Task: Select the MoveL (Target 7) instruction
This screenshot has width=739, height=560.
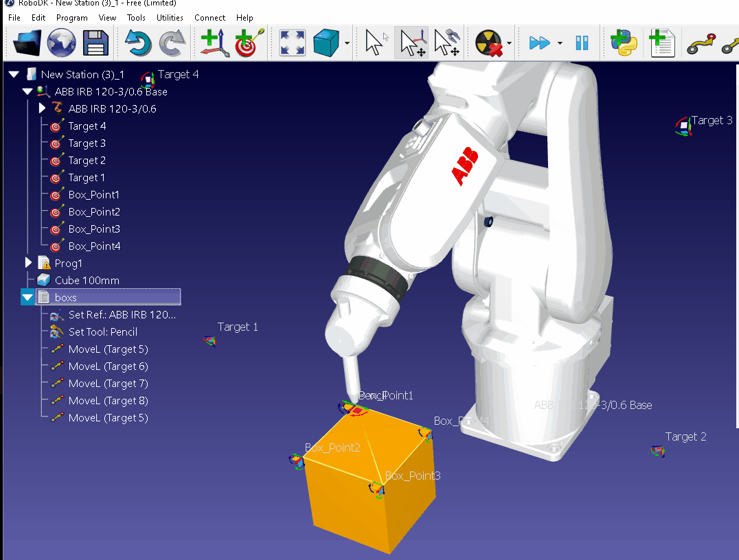Action: 108,384
